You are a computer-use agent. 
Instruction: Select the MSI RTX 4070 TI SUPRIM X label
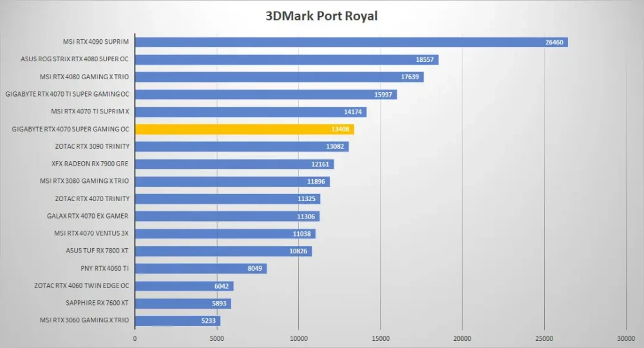[90, 111]
